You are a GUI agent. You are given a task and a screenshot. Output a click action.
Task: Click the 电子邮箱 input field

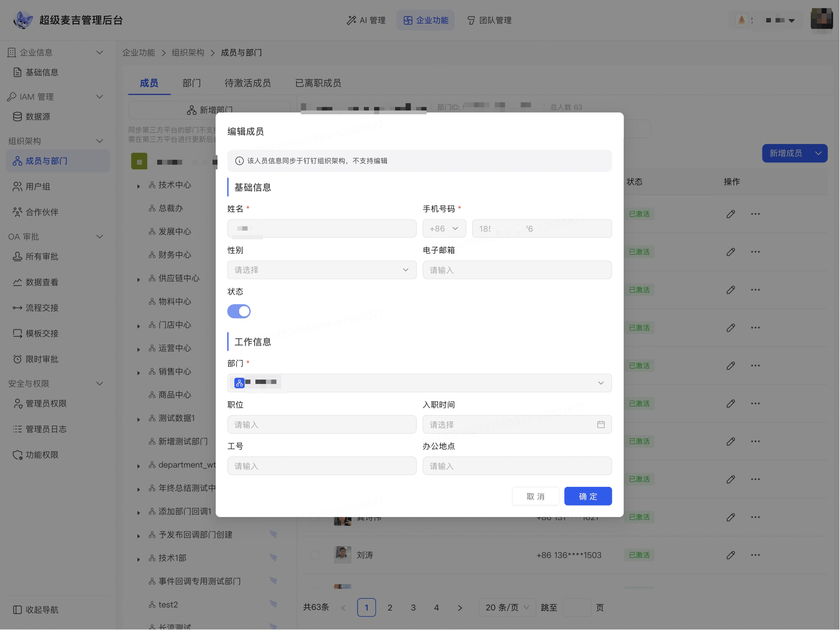pyautogui.click(x=517, y=270)
